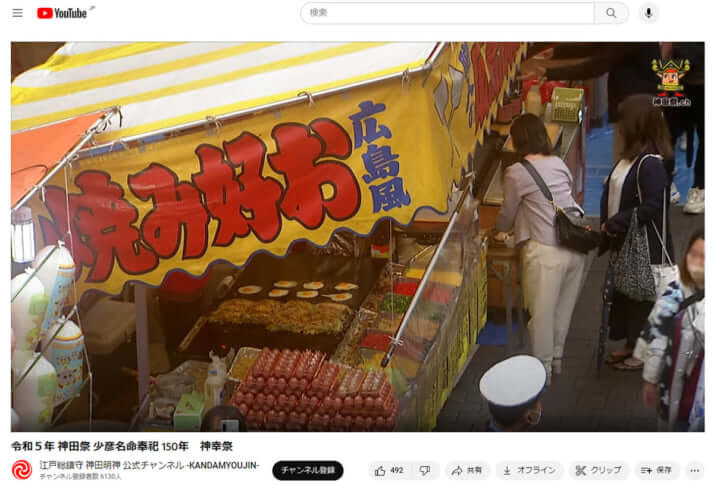This screenshot has width=714, height=486.
Task: Like the video with thumbs up
Action: point(381,470)
